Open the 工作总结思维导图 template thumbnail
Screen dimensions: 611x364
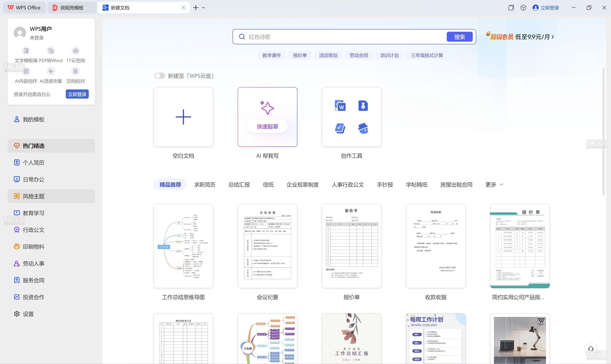pos(183,246)
